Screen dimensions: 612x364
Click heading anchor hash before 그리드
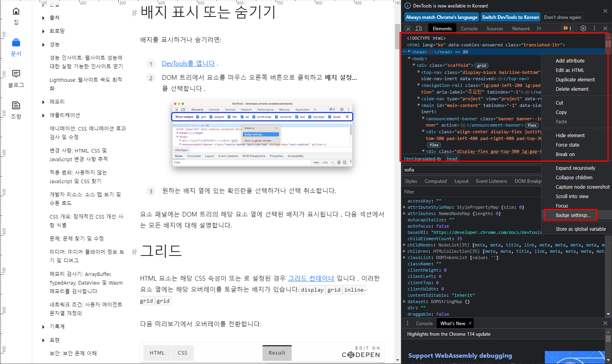[134, 252]
